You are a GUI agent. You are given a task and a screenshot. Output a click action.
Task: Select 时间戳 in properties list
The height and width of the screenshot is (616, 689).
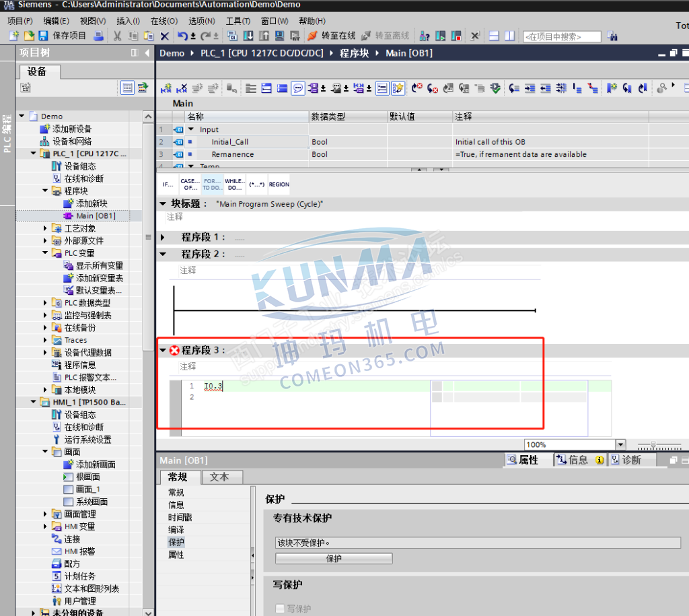tap(180, 518)
